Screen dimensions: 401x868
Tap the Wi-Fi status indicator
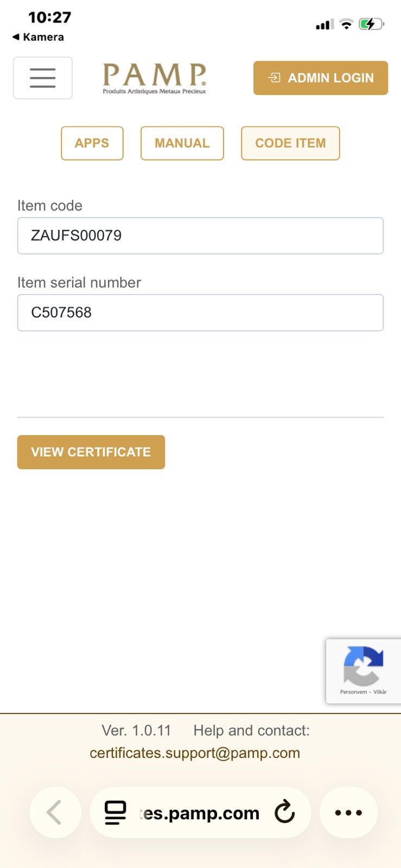point(346,24)
